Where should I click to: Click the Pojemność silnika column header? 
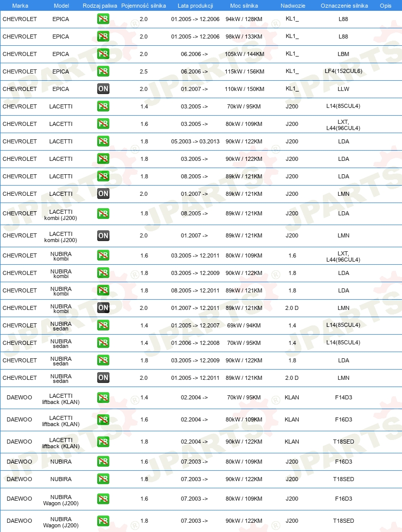click(x=143, y=6)
